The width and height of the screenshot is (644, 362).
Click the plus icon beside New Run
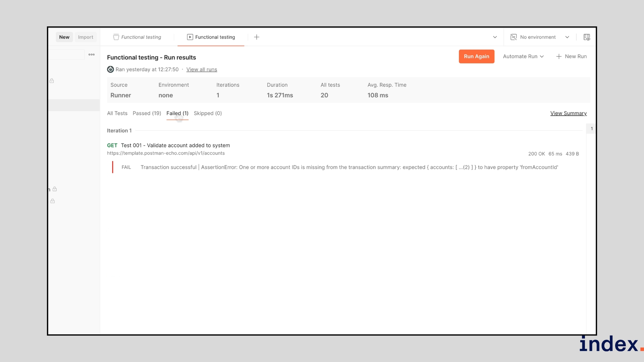click(558, 56)
